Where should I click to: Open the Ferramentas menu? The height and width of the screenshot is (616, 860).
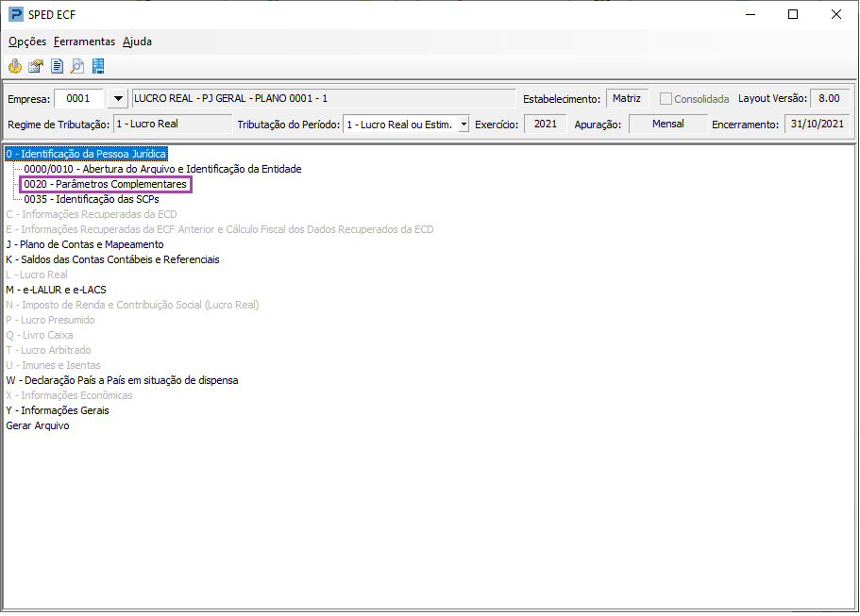coord(84,42)
